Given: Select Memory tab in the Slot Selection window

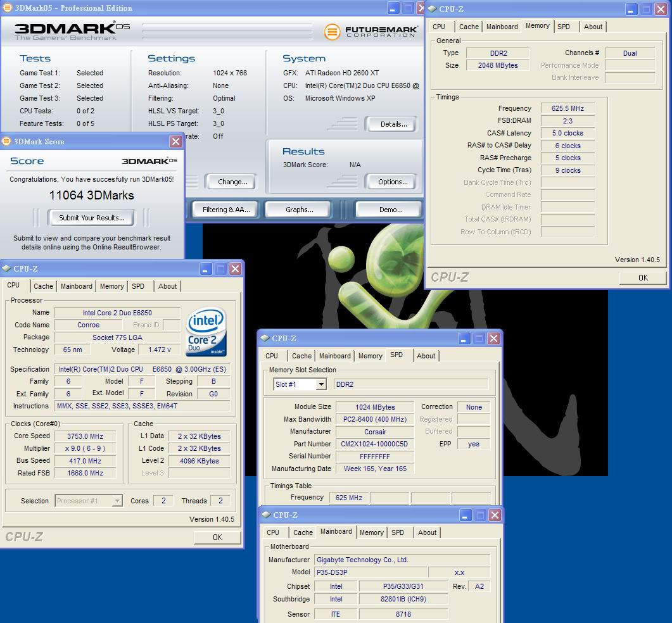Looking at the screenshot, I should (x=370, y=356).
